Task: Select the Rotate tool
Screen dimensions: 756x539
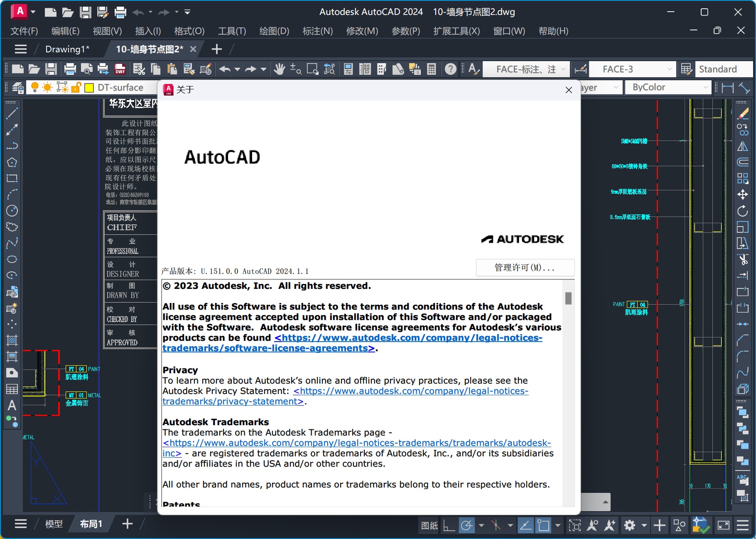Action: click(743, 211)
